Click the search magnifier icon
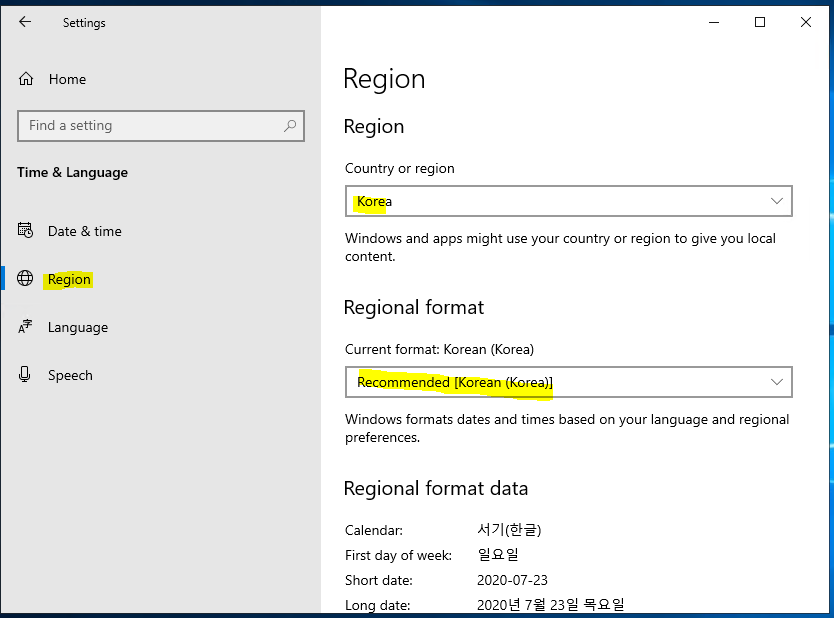The height and width of the screenshot is (618, 834). click(x=290, y=126)
